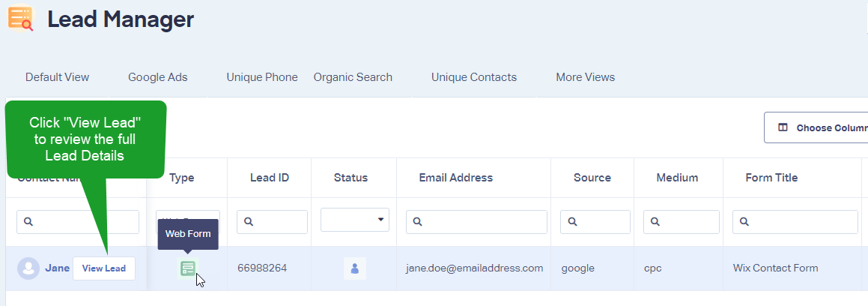This screenshot has width=868, height=306.
Task: Click Jane's contact avatar icon
Action: tap(28, 268)
